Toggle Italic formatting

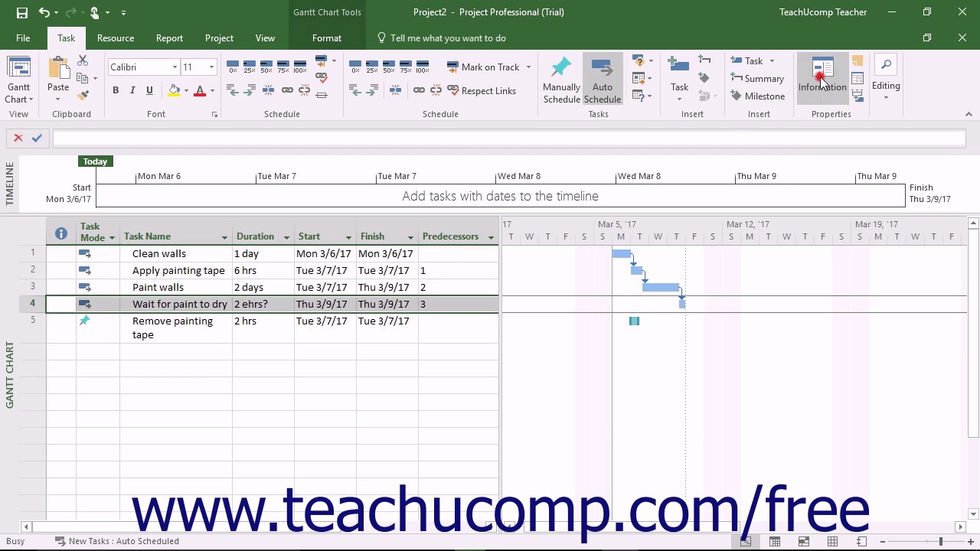point(132,90)
